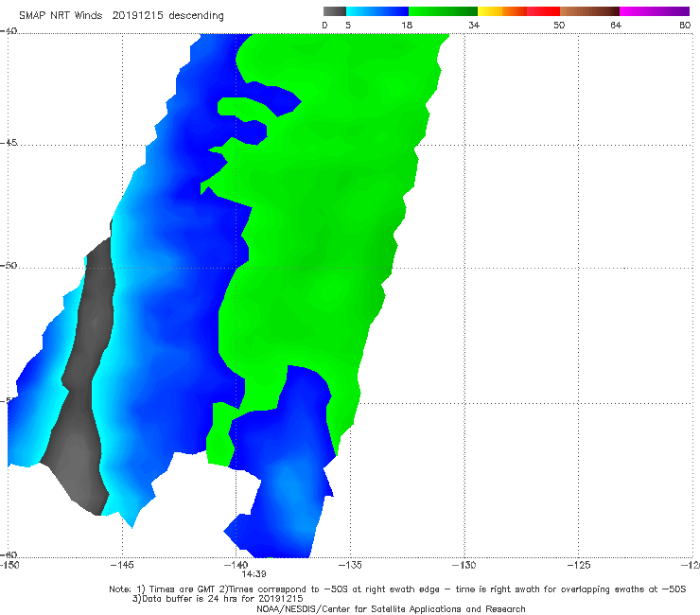Click the yellow-orange segment of the color bar
The image size is (700, 615).
[x=502, y=11]
